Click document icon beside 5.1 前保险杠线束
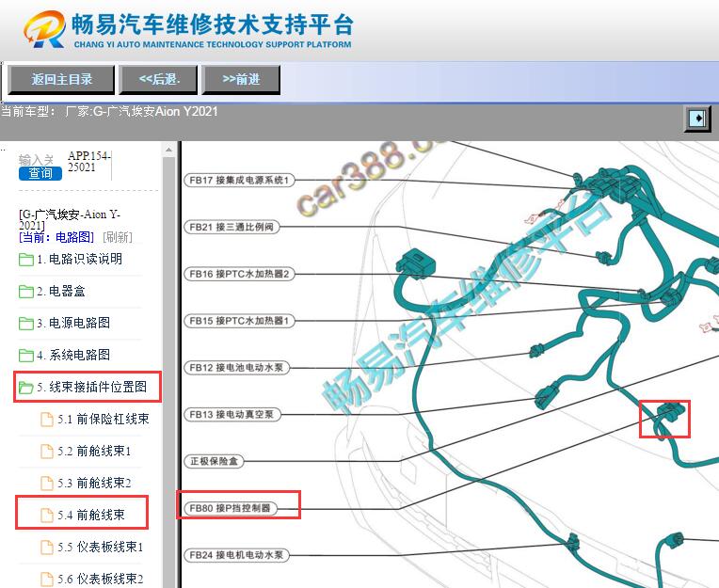The height and width of the screenshot is (588, 719). tap(47, 420)
